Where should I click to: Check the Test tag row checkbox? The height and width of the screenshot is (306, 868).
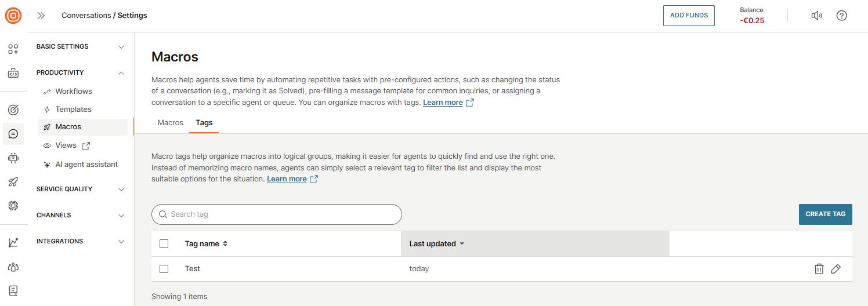point(164,269)
